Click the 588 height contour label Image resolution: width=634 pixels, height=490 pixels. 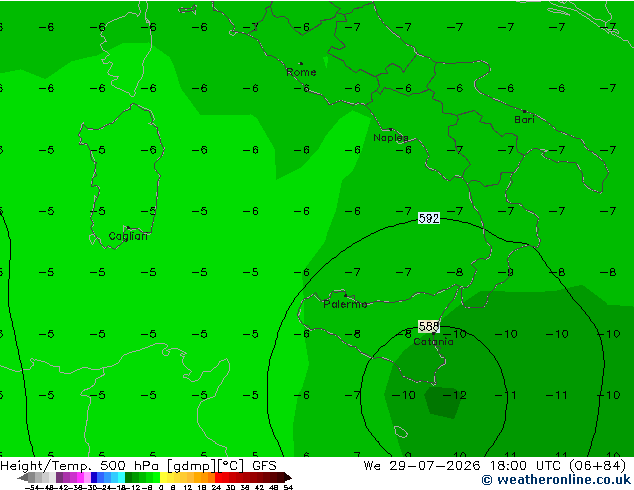pos(429,326)
